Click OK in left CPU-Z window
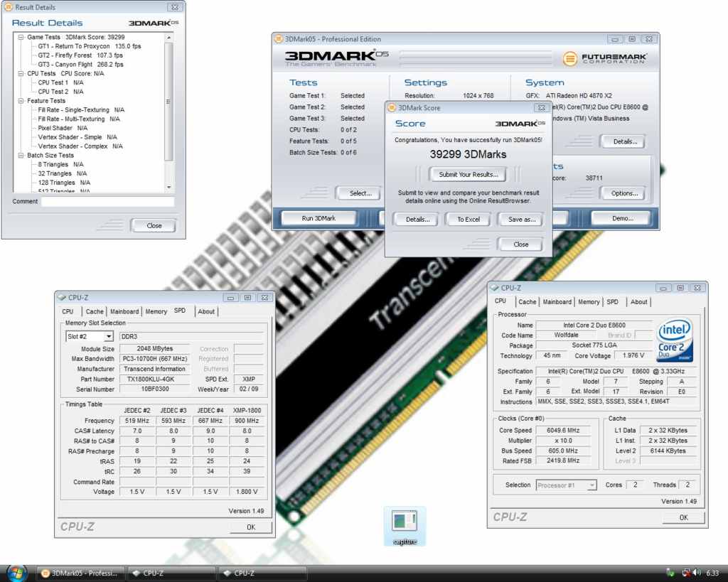 click(x=251, y=527)
